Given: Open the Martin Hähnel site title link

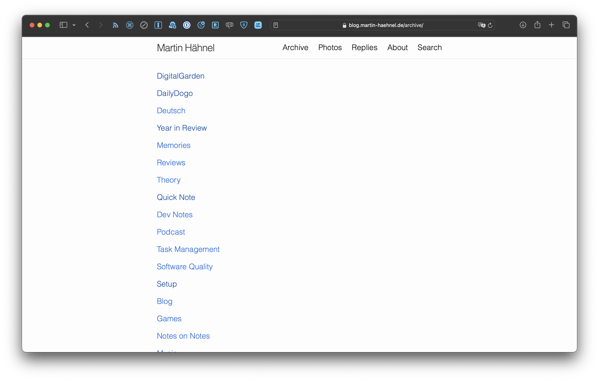Looking at the screenshot, I should coord(186,48).
